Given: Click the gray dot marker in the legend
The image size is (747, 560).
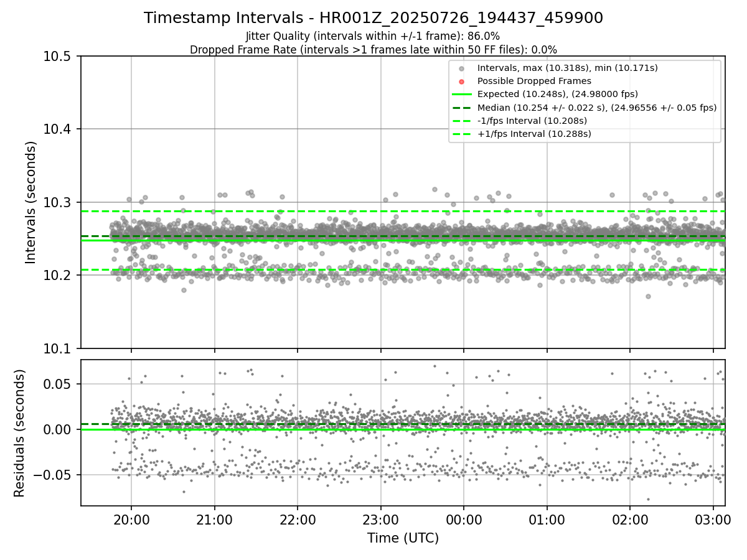Looking at the screenshot, I should (461, 68).
